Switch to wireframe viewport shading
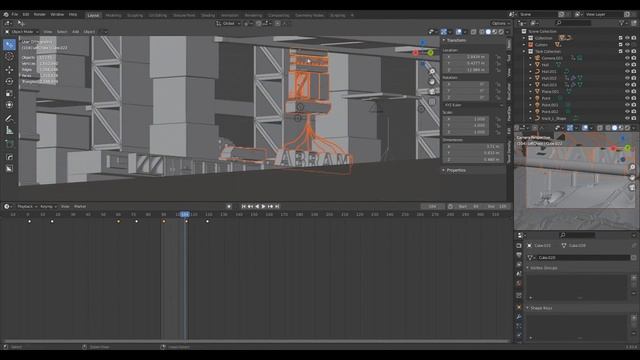Viewport: 640px width, 360px height. tap(482, 32)
